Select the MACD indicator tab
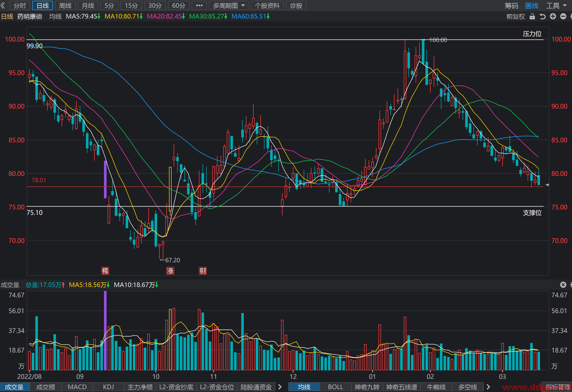 coord(77,387)
